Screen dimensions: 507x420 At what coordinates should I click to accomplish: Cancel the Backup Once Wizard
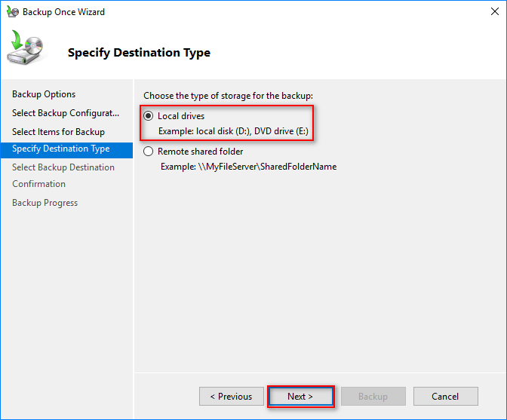click(445, 397)
